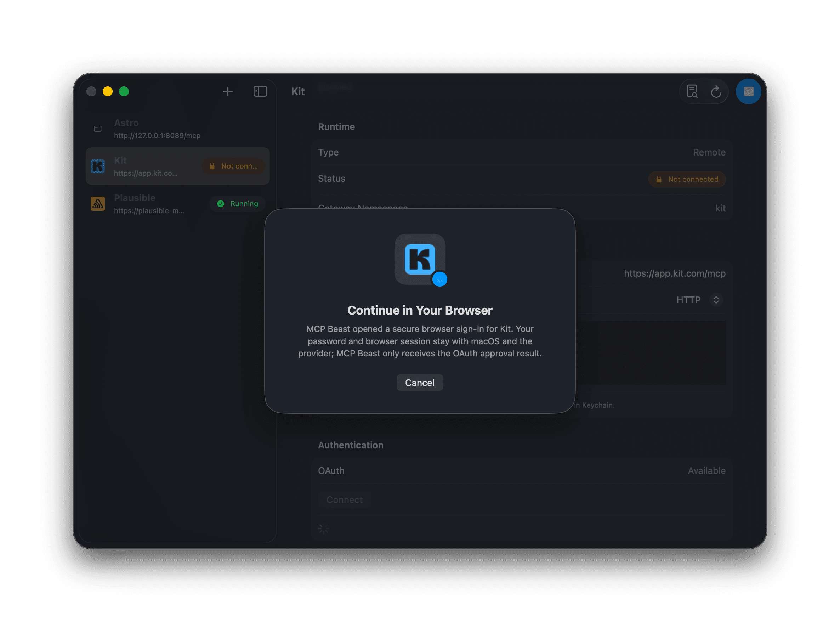The image size is (840, 622).
Task: Click the Not conn... badge in sidebar
Action: click(233, 166)
